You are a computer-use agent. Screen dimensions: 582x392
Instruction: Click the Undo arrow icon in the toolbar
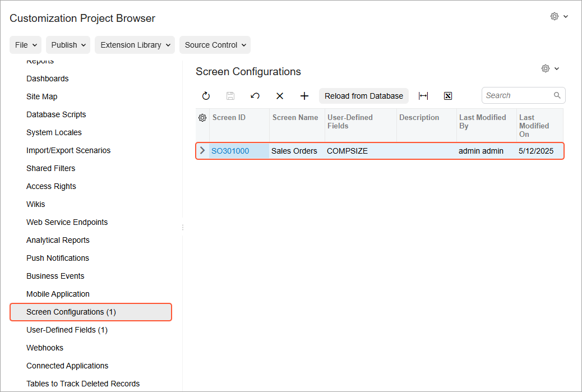(x=255, y=96)
